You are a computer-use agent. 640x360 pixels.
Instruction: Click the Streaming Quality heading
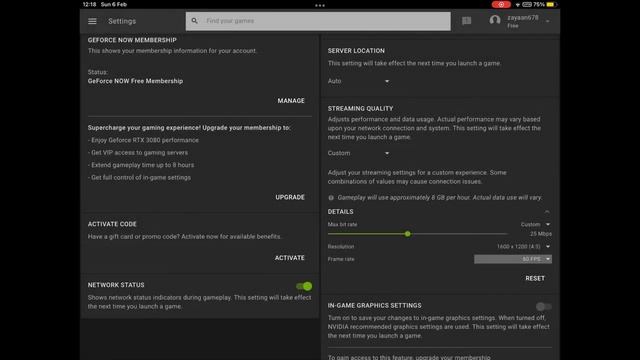(360, 109)
